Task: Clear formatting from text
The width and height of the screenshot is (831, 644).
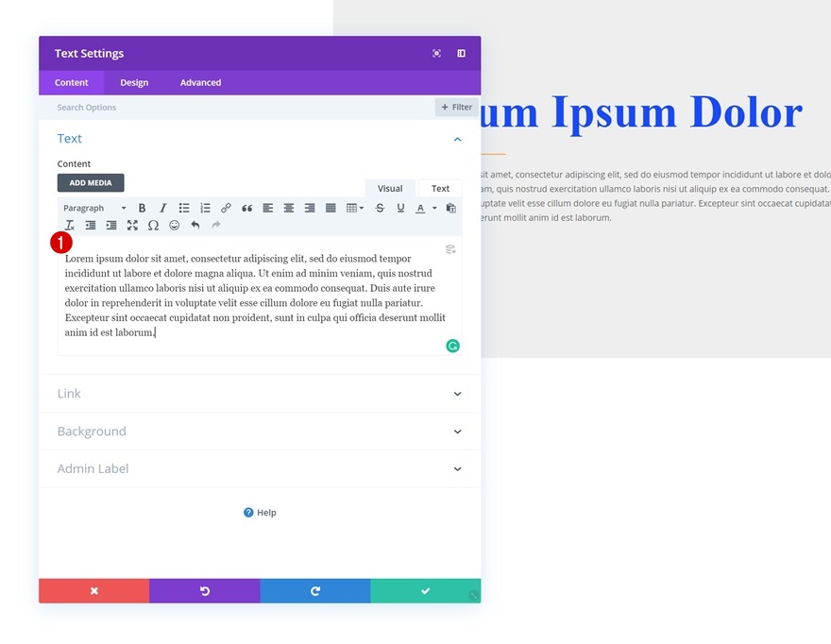Action: (x=70, y=226)
